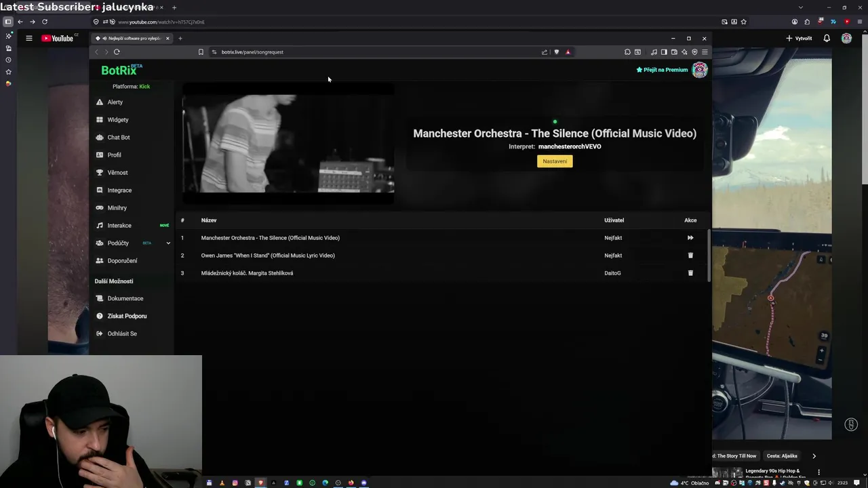Click Vytvořit button on YouTube
Screen dimensions: 868x488
pyautogui.click(x=799, y=39)
